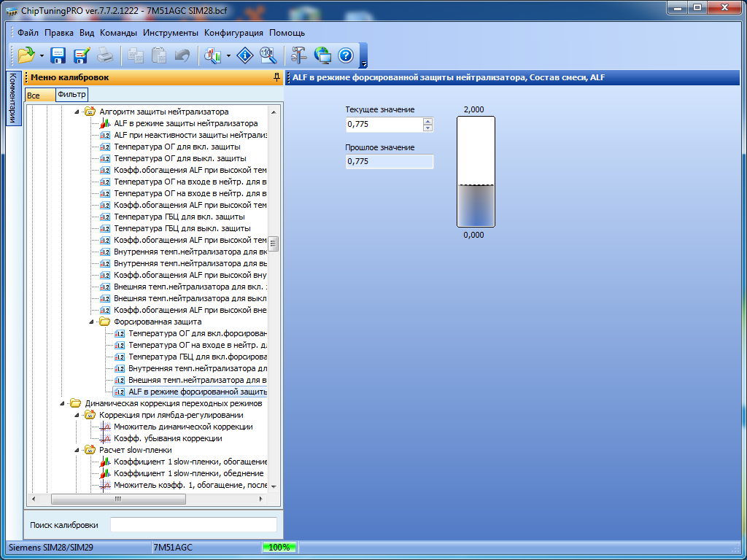Screen dimensions: 747x560
Task: Open the Инструменты menu
Action: (170, 33)
